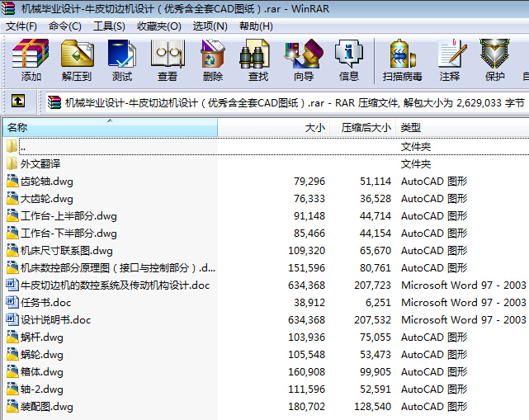Screen dimensions: 529x420
Task: Click the 大齿轮.dwg file icon
Action: point(12,198)
